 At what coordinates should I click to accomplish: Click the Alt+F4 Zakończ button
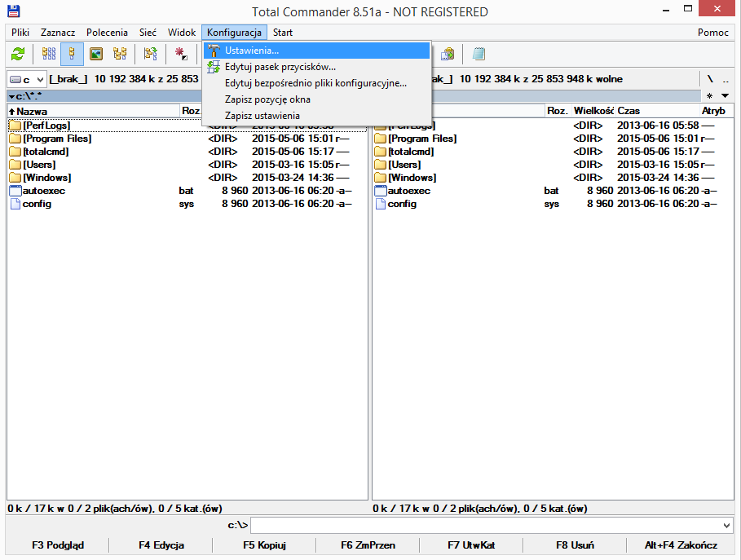point(681,545)
